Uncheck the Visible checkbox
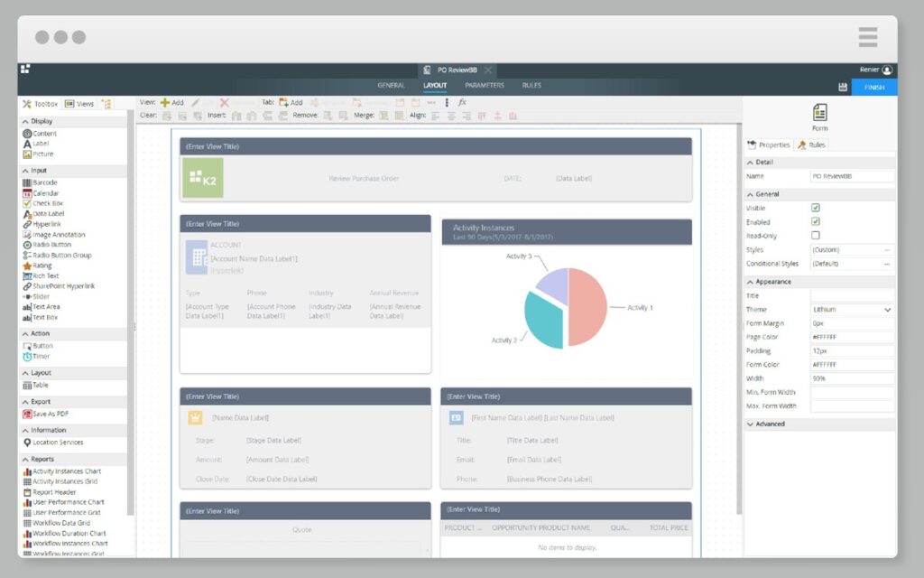Image resolution: width=924 pixels, height=578 pixels. [816, 208]
